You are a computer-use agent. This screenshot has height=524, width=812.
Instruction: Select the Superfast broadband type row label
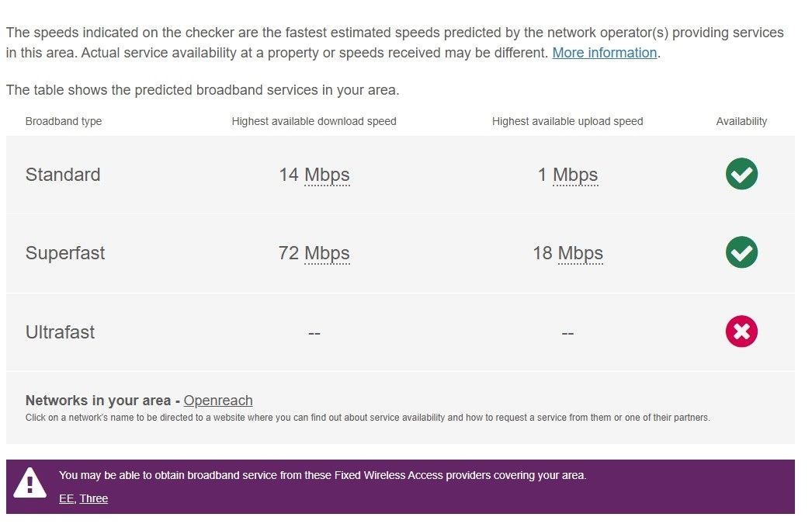pyautogui.click(x=65, y=253)
